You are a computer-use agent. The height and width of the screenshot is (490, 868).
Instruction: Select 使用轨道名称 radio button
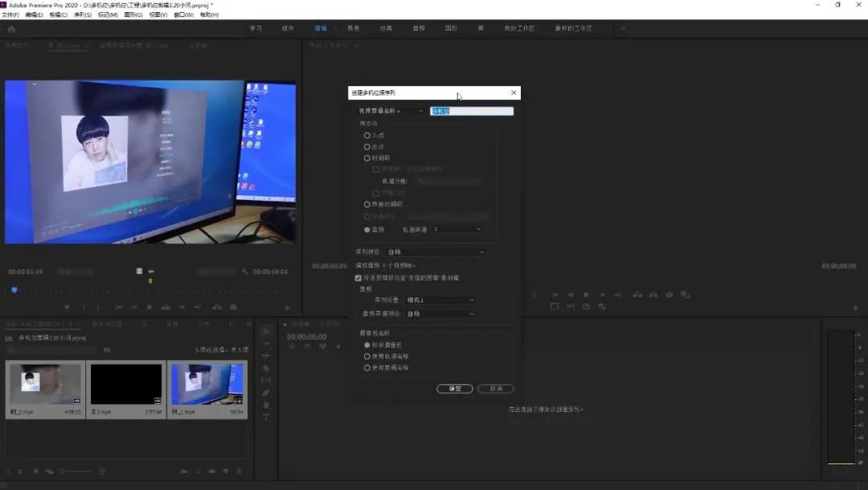click(x=367, y=356)
